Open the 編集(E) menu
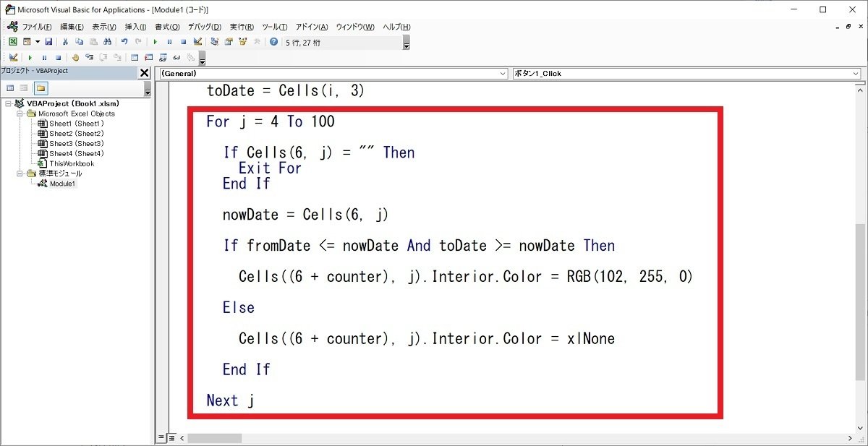Viewport: 868px width, 446px height. point(72,27)
